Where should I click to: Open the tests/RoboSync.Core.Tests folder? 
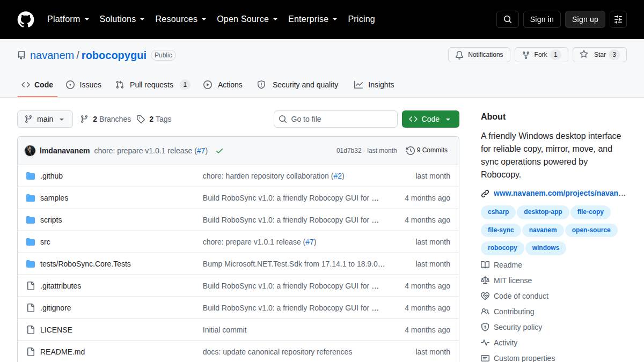(85, 264)
